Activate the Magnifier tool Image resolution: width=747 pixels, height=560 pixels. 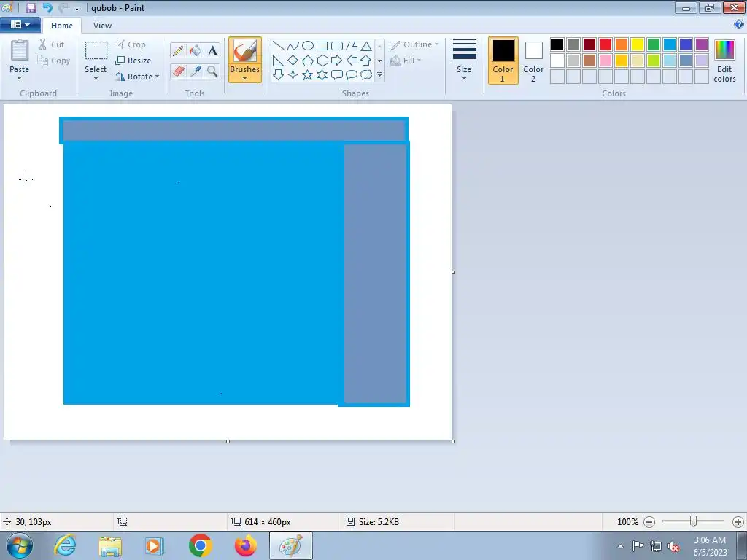coord(212,71)
